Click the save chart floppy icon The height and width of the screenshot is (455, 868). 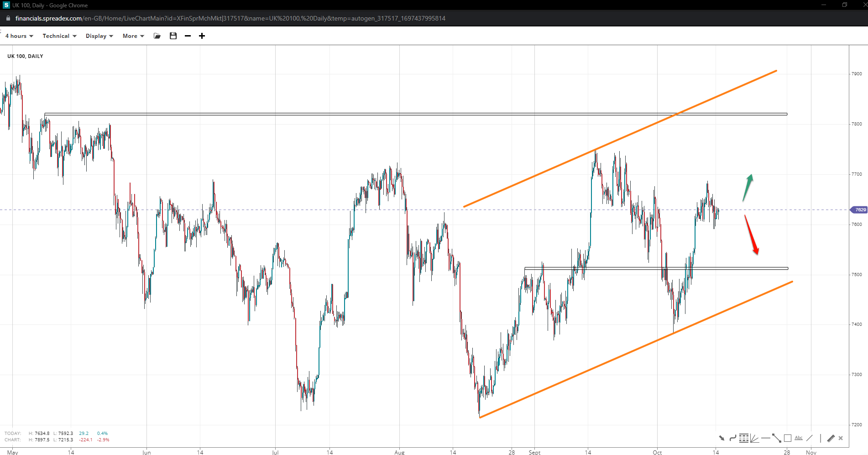tap(173, 36)
